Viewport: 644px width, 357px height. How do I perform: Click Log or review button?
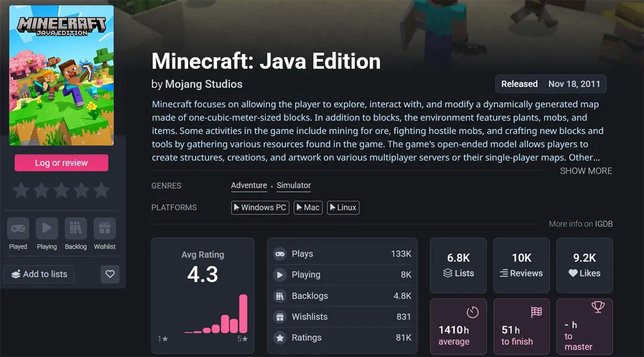[62, 163]
